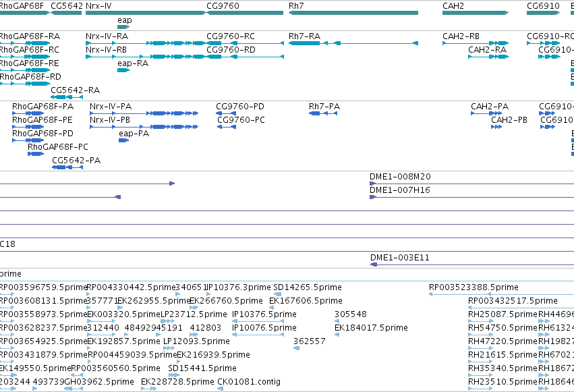The width and height of the screenshot is (574, 392).
Task: Select EST RP003523388.5prime
Action: (x=473, y=287)
